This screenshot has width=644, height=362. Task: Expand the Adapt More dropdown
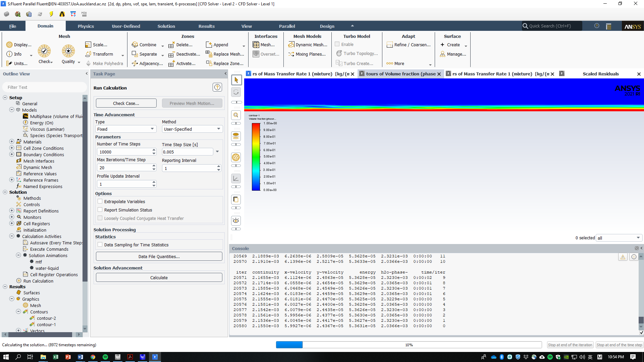click(430, 65)
